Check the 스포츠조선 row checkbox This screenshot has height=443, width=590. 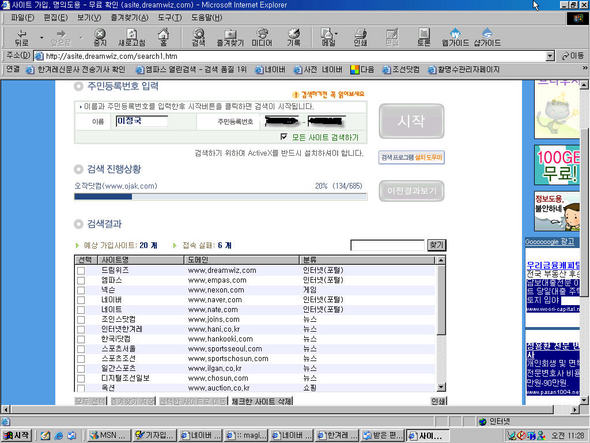tap(81, 359)
